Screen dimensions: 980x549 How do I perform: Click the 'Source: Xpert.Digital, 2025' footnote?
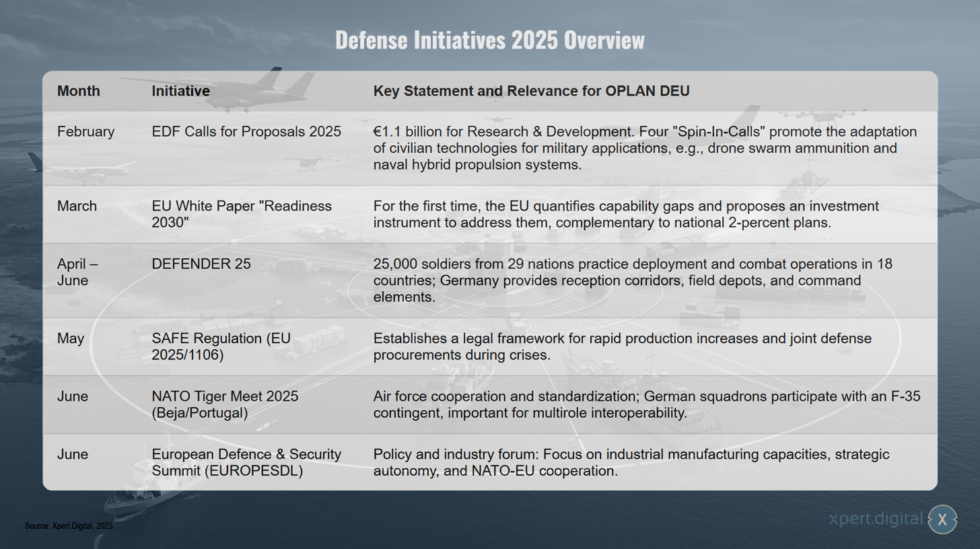[x=69, y=526]
